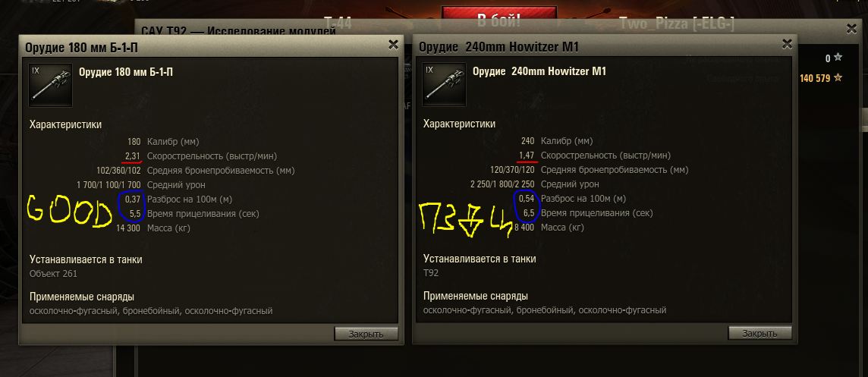This screenshot has height=377, width=868.
Task: Click the 2,31 rate of fire value
Action: 133,156
